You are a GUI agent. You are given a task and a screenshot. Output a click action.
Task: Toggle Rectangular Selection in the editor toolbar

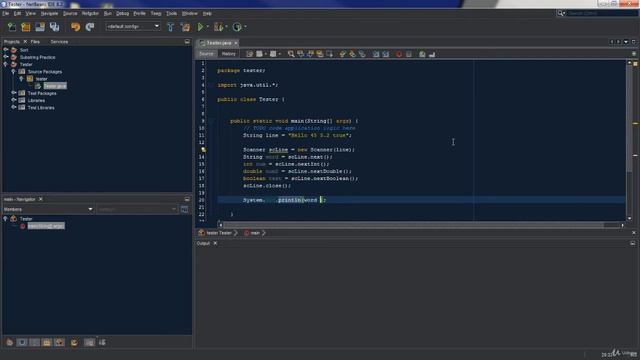(329, 54)
